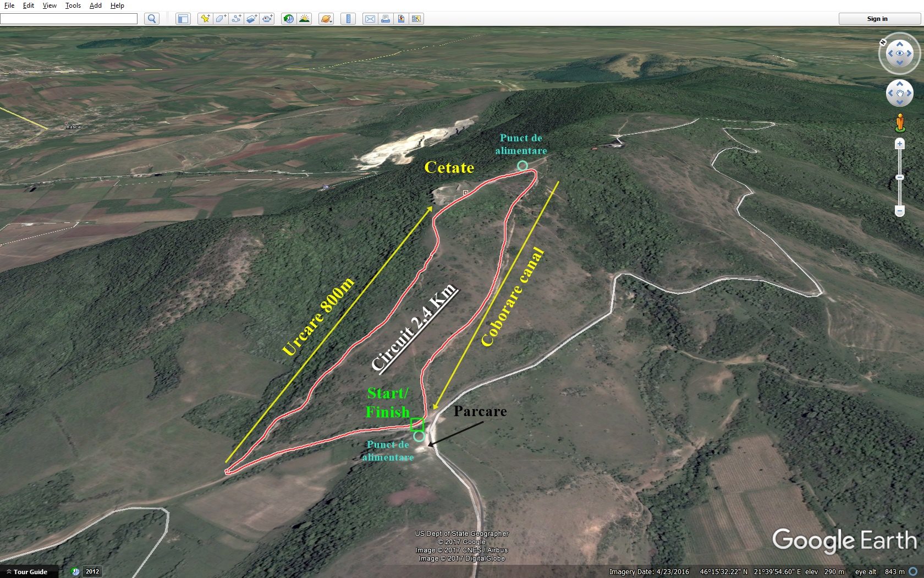Screen dimensions: 924x578
Task: Select the Add Path tool
Action: (x=236, y=19)
